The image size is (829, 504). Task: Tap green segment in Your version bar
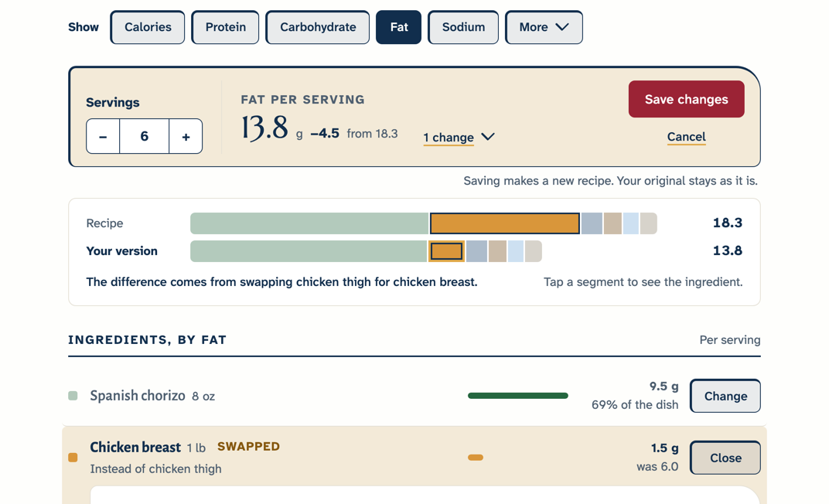pos(309,251)
